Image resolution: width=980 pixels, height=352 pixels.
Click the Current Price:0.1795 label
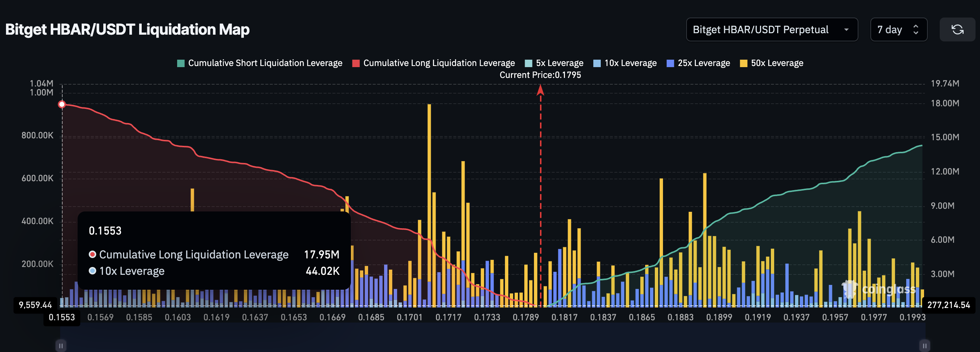pos(540,75)
